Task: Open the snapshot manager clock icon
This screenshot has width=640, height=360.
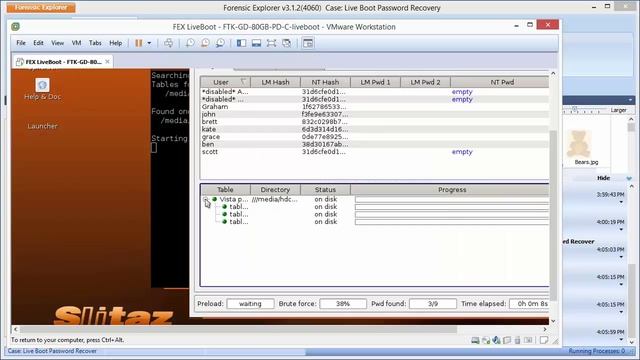Action: click(220, 43)
